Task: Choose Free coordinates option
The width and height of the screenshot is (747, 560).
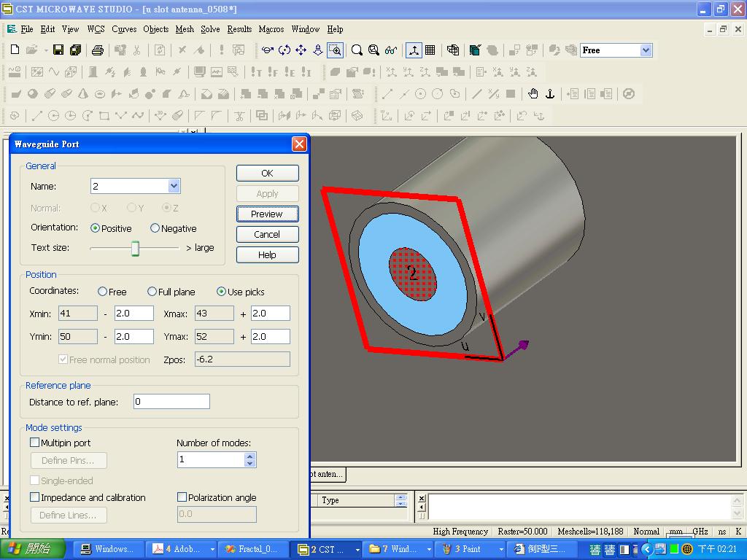Action: 102,292
